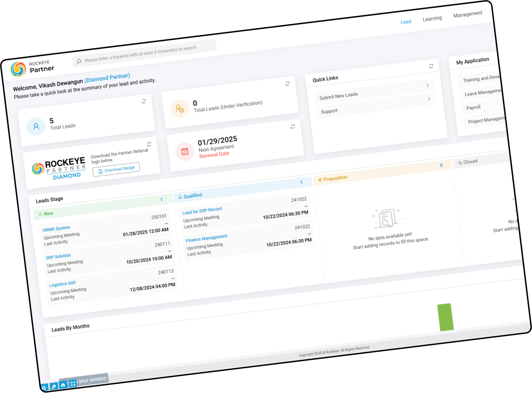Click the 5 Total Leads count
Viewport: 532px width, 393px height.
pyautogui.click(x=51, y=121)
